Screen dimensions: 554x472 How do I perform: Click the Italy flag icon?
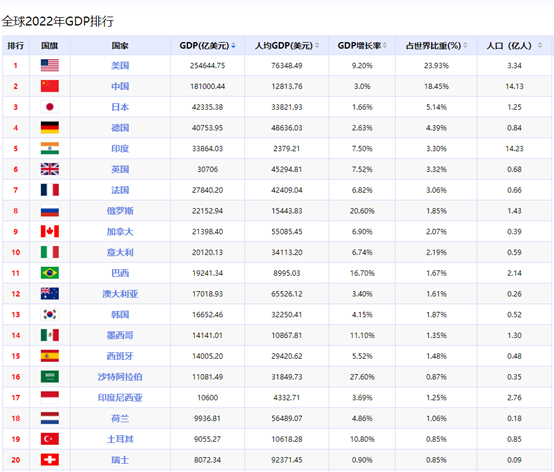pos(50,252)
